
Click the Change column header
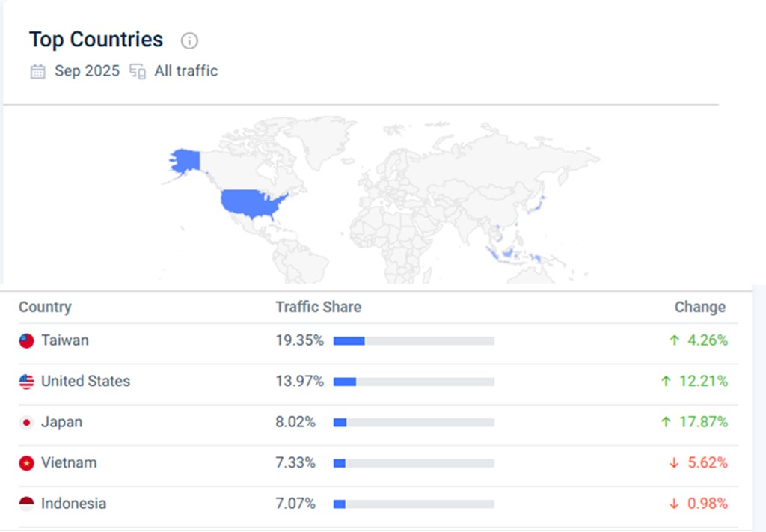699,307
